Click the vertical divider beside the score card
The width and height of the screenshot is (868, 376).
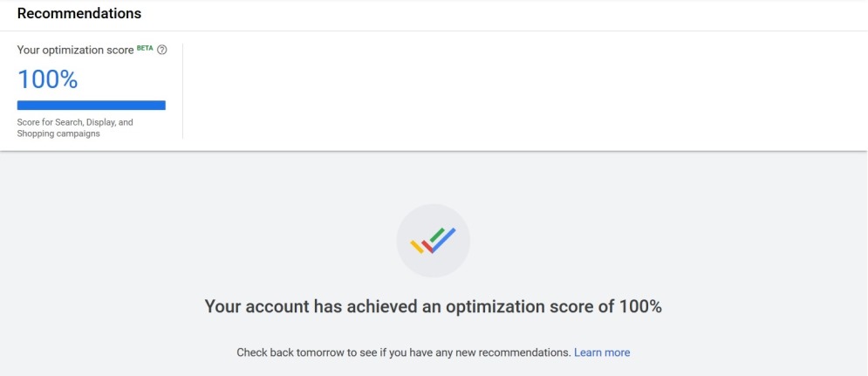(183, 90)
